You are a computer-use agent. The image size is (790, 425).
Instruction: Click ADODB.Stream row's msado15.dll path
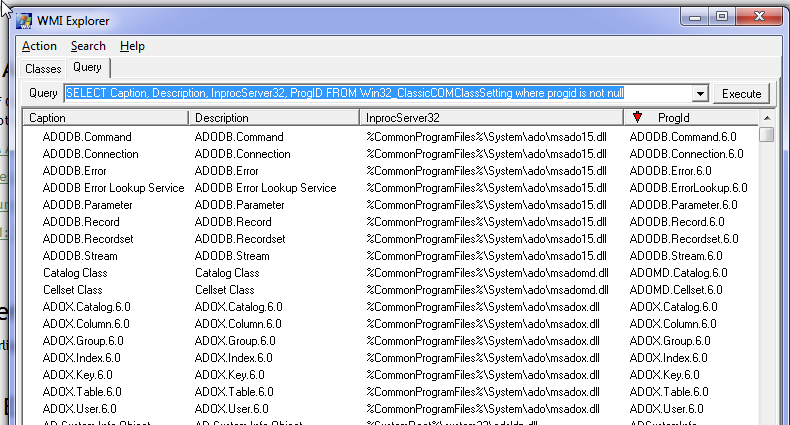point(486,256)
